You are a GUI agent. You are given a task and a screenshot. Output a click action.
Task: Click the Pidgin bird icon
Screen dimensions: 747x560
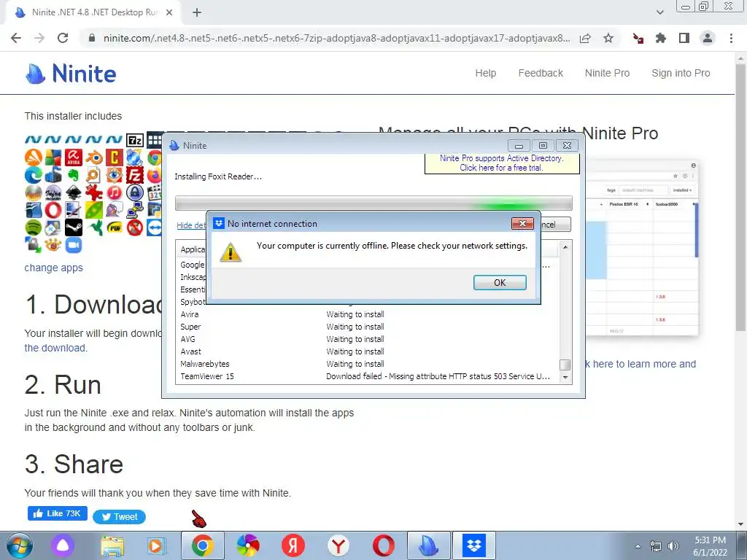tap(115, 209)
